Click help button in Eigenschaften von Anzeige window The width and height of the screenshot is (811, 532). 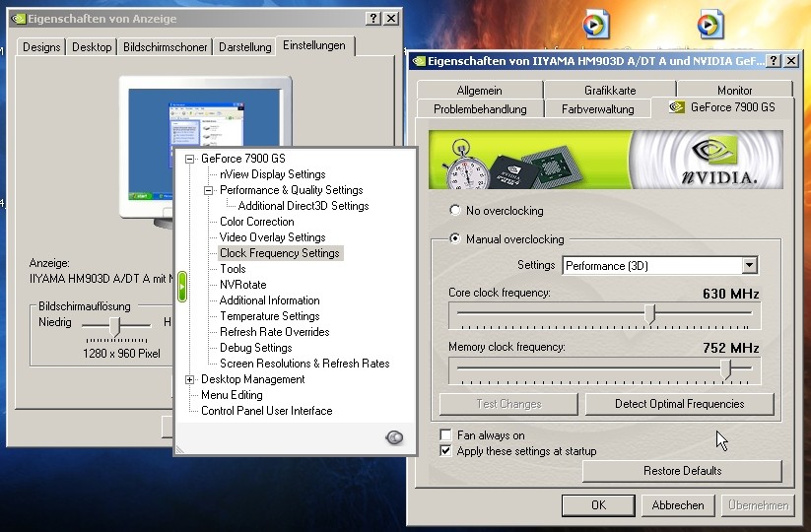[x=373, y=19]
